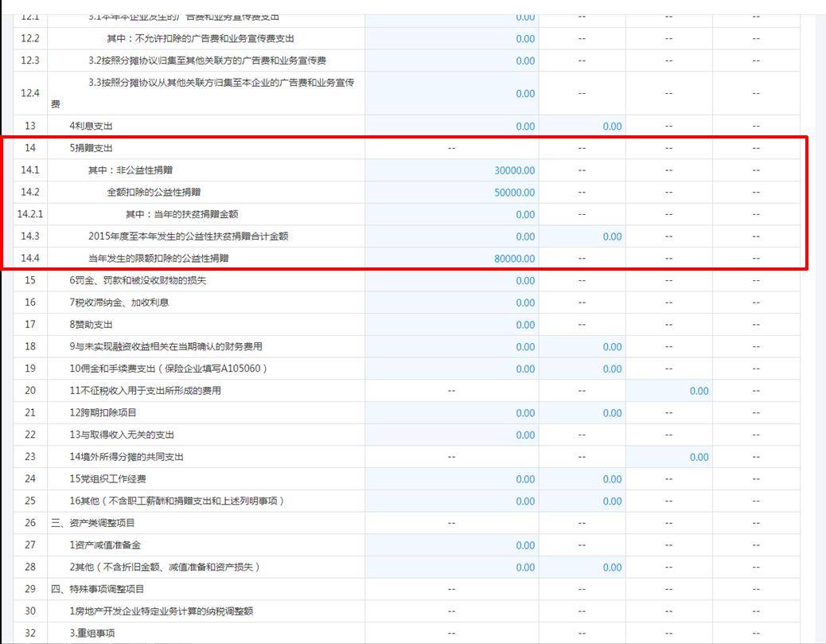The height and width of the screenshot is (644, 826).
Task: Select the 50000.00 amount in row 14.2
Action: 452,193
